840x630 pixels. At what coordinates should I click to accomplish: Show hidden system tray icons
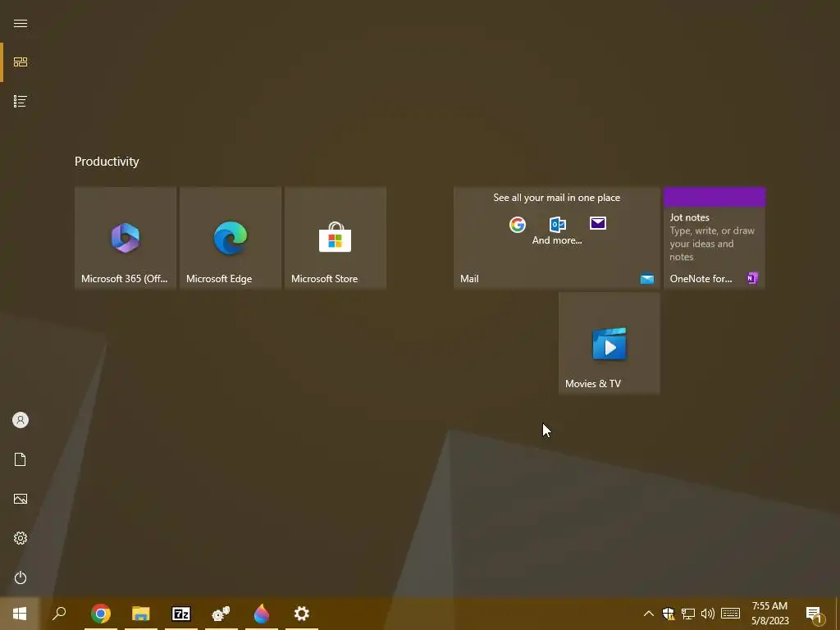pyautogui.click(x=648, y=614)
